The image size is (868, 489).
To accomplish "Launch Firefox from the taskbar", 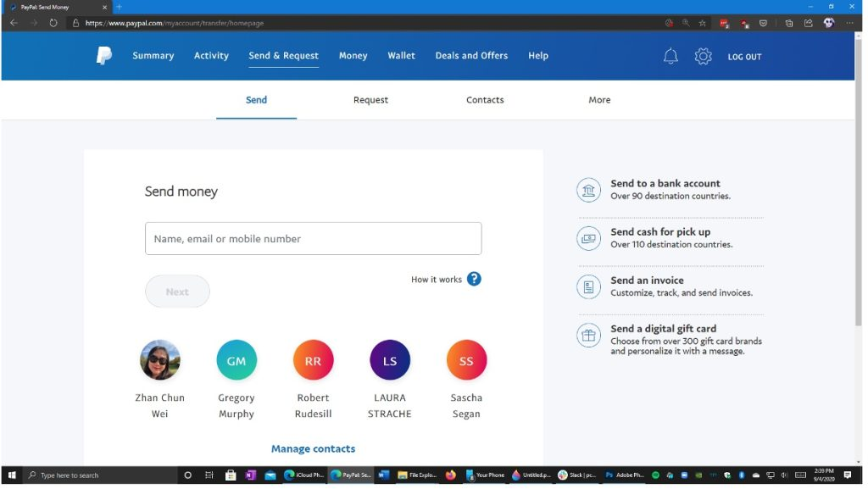I will (451, 475).
